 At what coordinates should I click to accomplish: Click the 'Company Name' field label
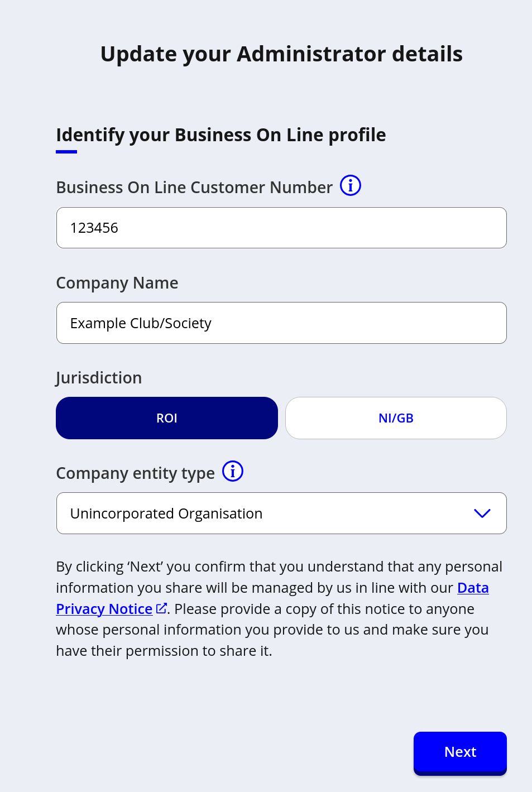[x=117, y=283]
